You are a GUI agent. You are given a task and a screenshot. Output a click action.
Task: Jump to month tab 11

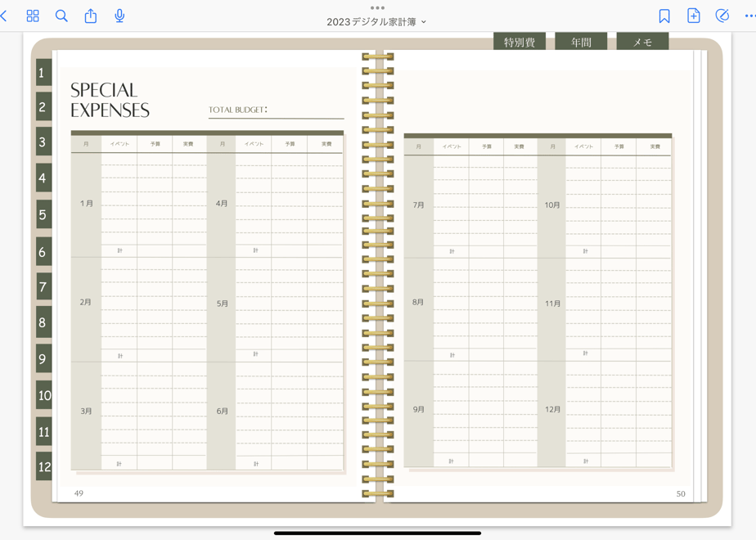pos(44,431)
